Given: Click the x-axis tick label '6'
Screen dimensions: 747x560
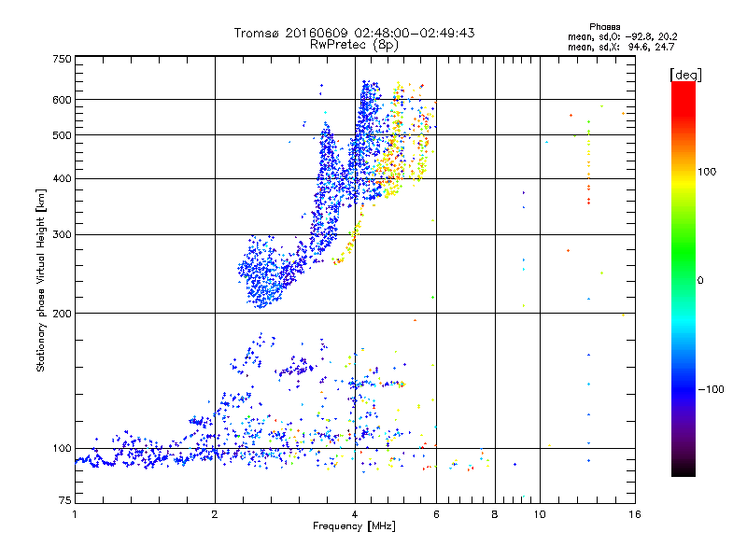Looking at the screenshot, I should (x=436, y=514).
